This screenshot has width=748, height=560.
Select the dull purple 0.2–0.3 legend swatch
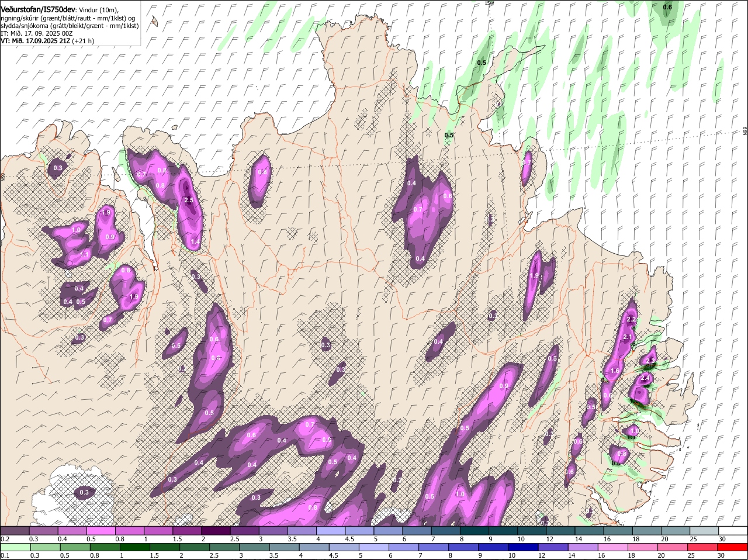point(15,531)
